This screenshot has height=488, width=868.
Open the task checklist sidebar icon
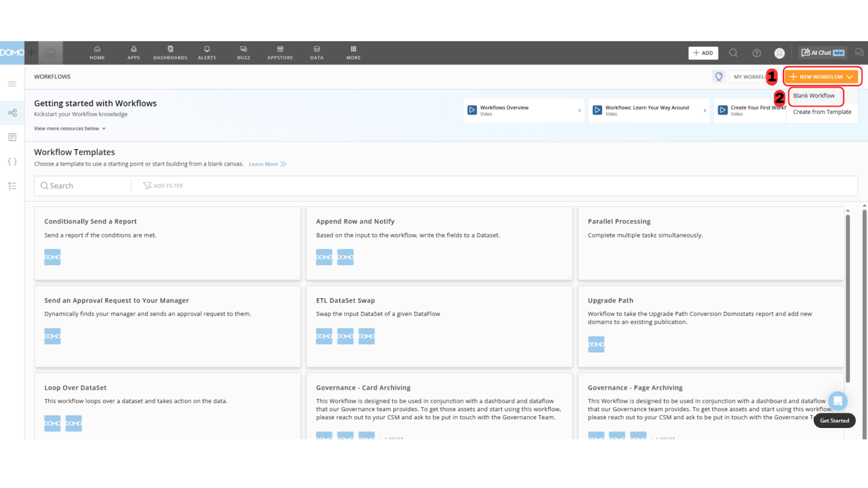12,185
